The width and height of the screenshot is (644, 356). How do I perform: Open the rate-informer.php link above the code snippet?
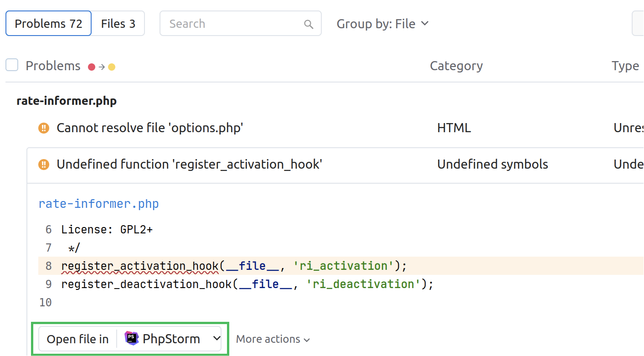click(98, 204)
